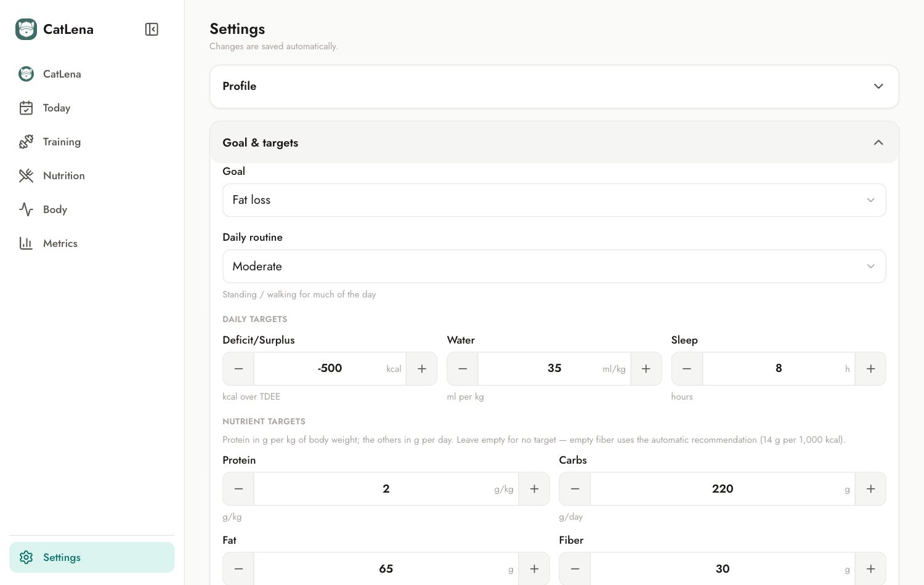
Task: Click the Water ml/kg input field
Action: [554, 369]
